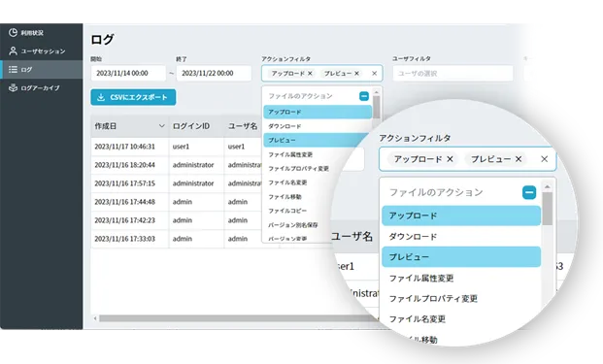The image size is (603, 364).
Task: Deselect プレビュー in the small dropdown list
Action: pos(318,141)
